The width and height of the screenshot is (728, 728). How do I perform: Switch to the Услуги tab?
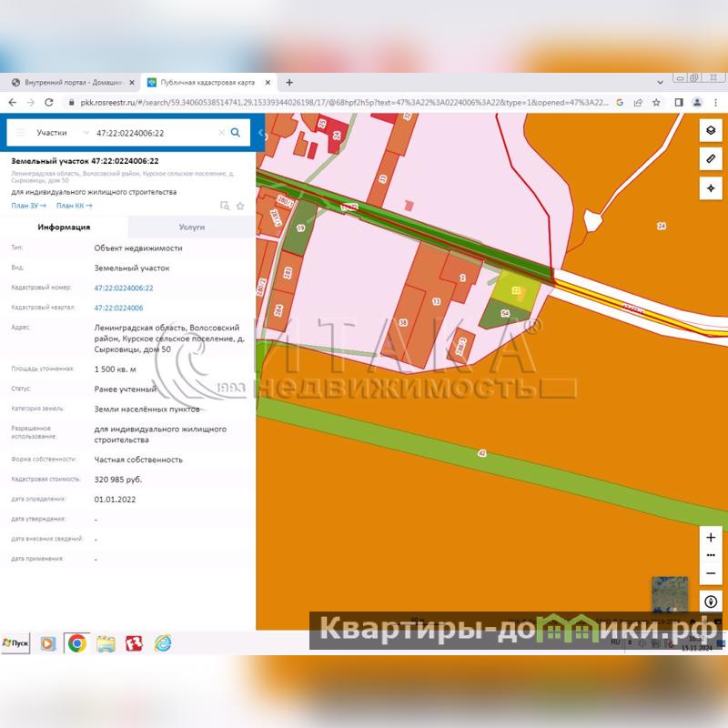point(192,227)
